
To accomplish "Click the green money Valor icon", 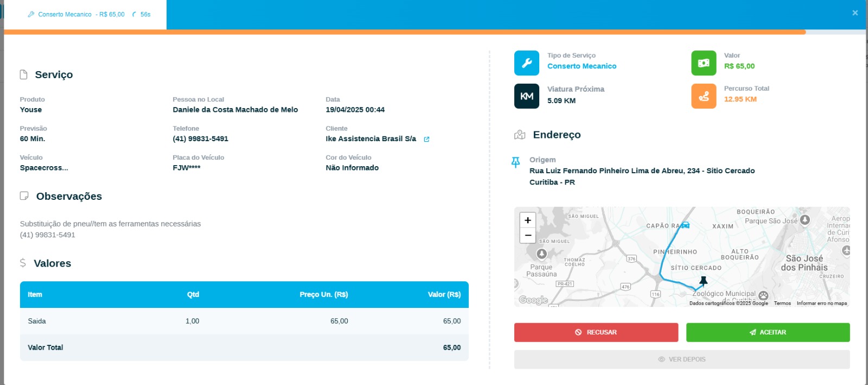I will tap(704, 63).
